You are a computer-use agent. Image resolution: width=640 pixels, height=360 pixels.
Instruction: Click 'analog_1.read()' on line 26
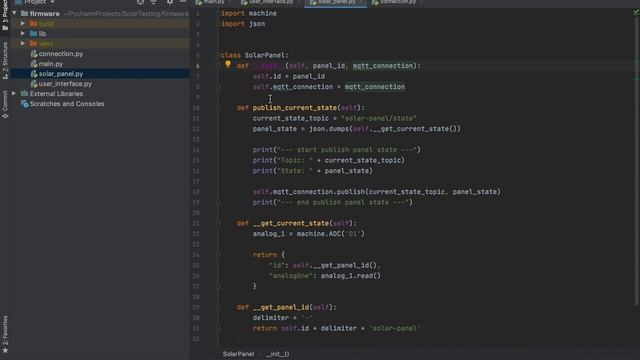[x=351, y=276]
